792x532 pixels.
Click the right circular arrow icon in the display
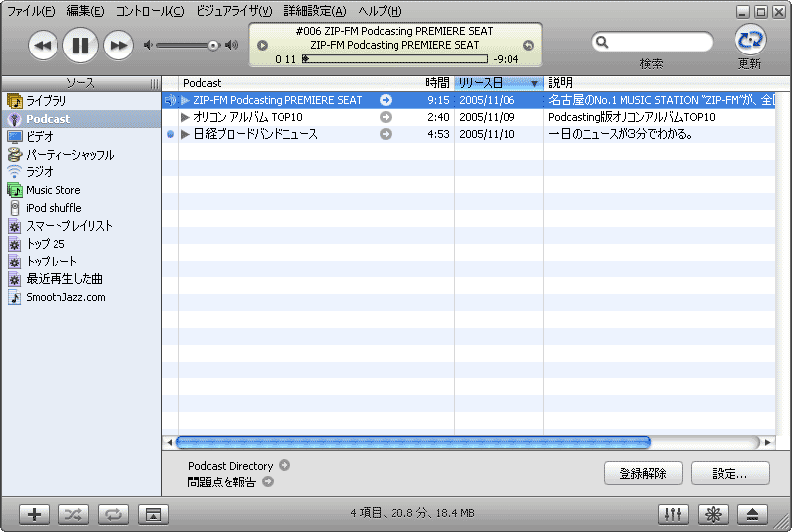[x=528, y=45]
